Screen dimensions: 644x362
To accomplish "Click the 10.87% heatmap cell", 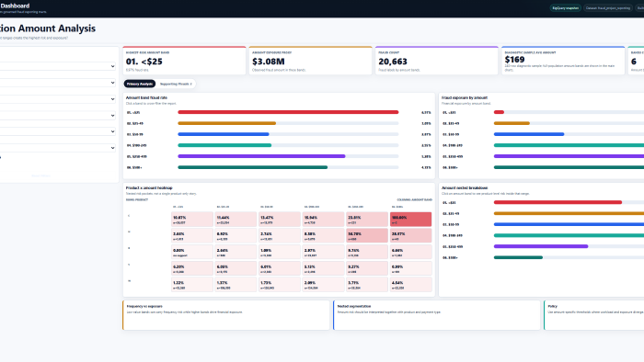I will [x=191, y=220].
